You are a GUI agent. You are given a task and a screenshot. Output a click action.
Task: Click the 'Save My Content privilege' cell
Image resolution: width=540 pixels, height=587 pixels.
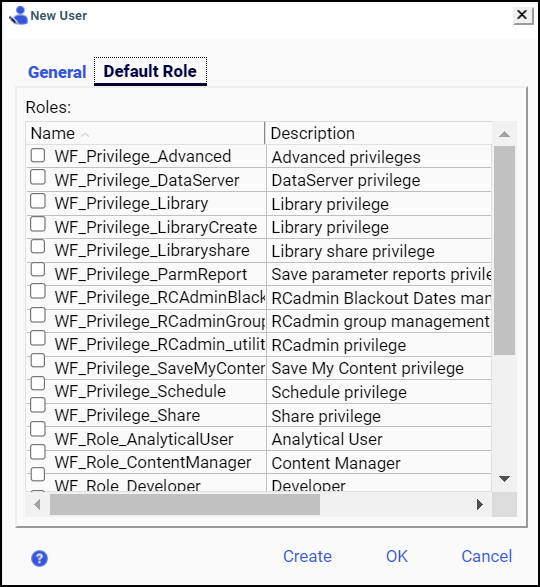[367, 368]
